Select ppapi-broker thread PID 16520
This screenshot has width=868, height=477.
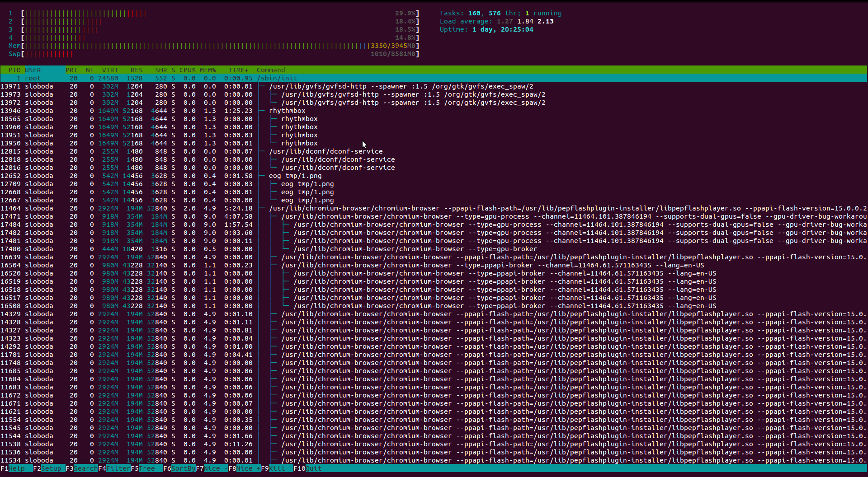click(434, 273)
